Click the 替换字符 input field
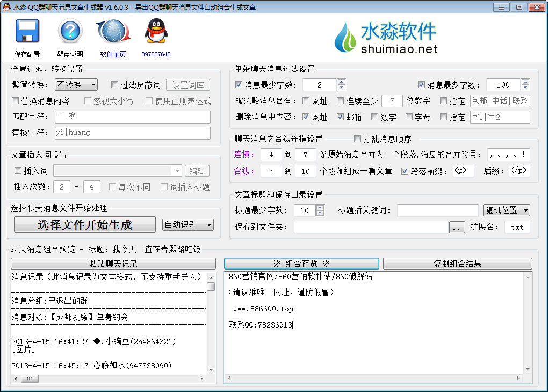 (133, 133)
